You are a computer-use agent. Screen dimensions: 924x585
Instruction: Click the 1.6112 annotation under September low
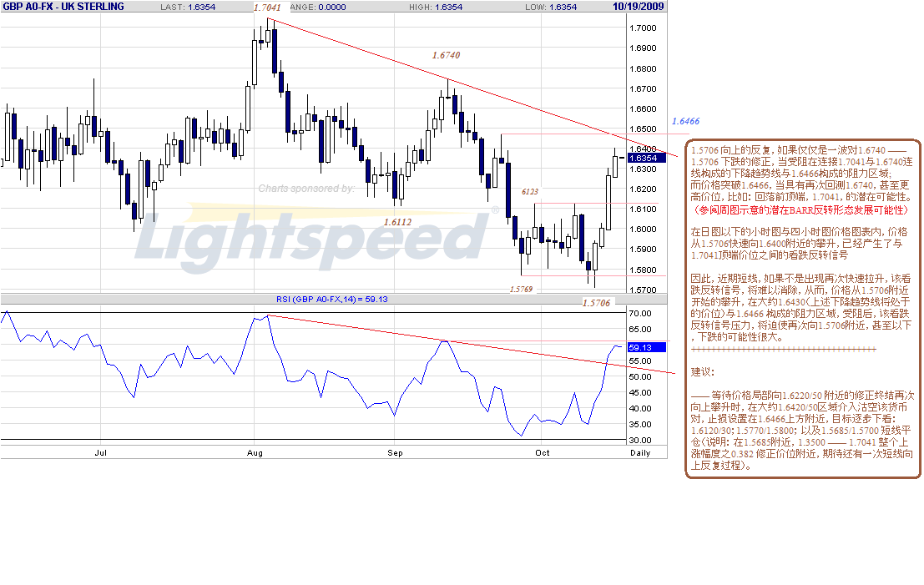[398, 222]
